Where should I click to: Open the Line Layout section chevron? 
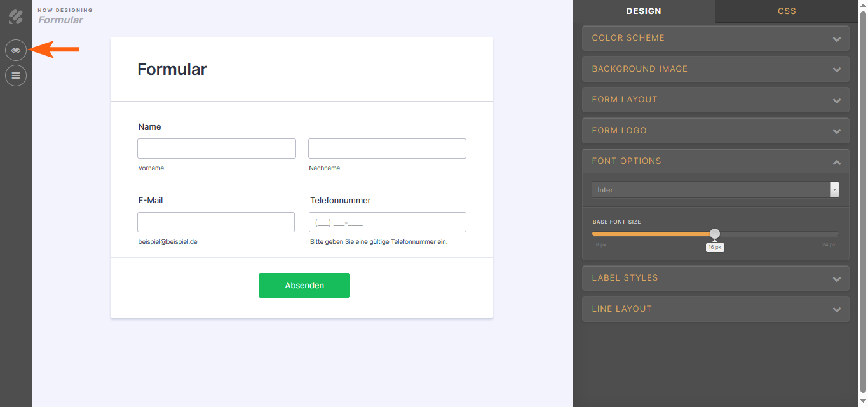pyautogui.click(x=837, y=309)
